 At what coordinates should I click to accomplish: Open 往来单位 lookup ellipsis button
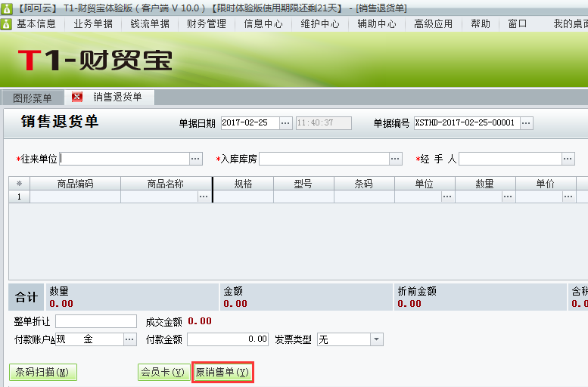pyautogui.click(x=195, y=159)
